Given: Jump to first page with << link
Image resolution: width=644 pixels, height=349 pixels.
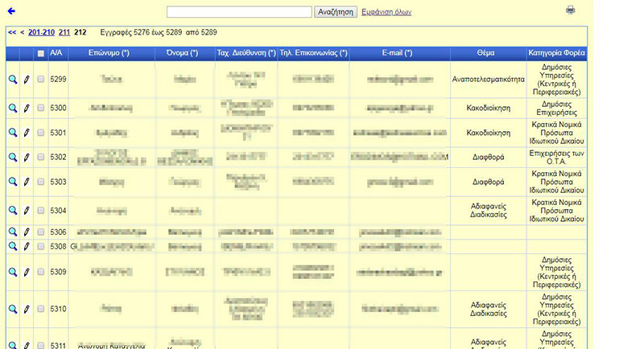Looking at the screenshot, I should [11, 33].
